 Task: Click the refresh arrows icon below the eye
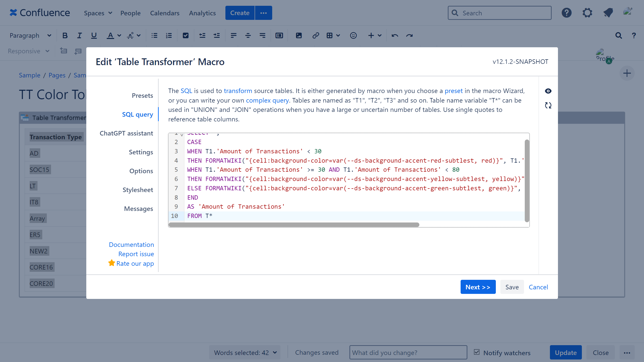point(548,105)
